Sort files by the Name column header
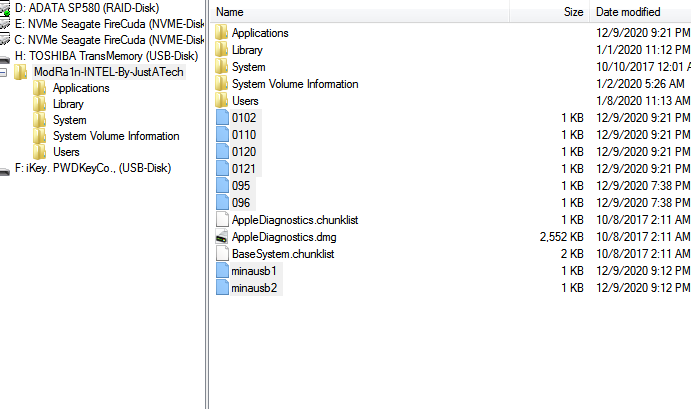 click(230, 12)
